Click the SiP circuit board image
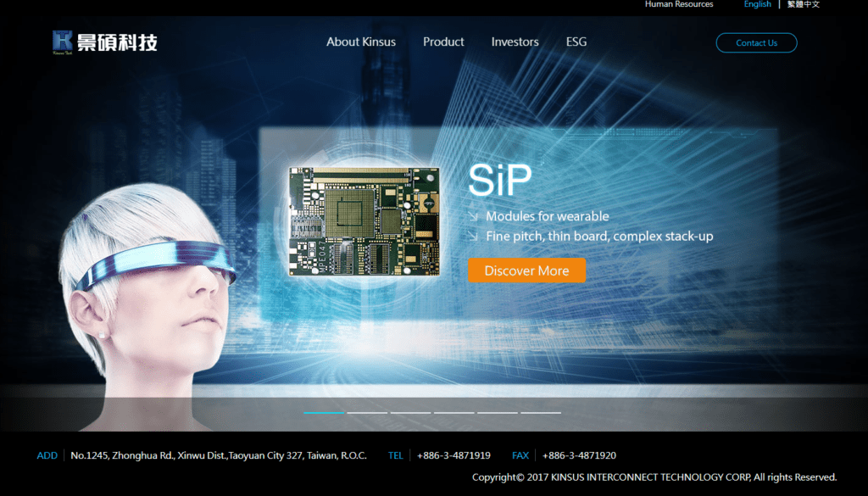The height and width of the screenshot is (496, 868). pos(364,222)
